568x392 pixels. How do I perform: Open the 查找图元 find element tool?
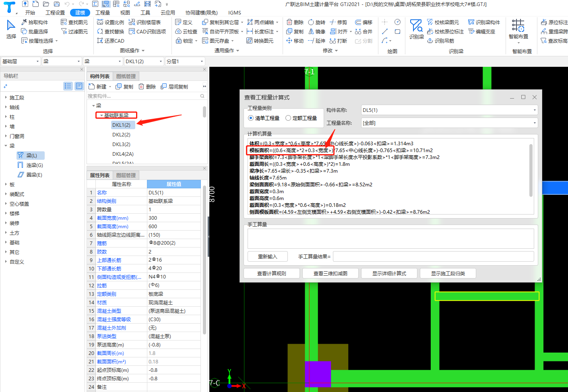(x=74, y=22)
